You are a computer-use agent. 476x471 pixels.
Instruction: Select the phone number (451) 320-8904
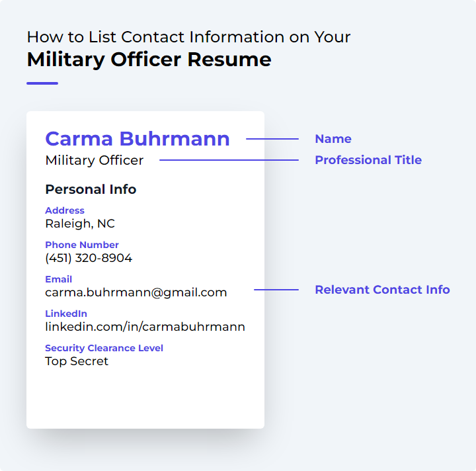89,258
